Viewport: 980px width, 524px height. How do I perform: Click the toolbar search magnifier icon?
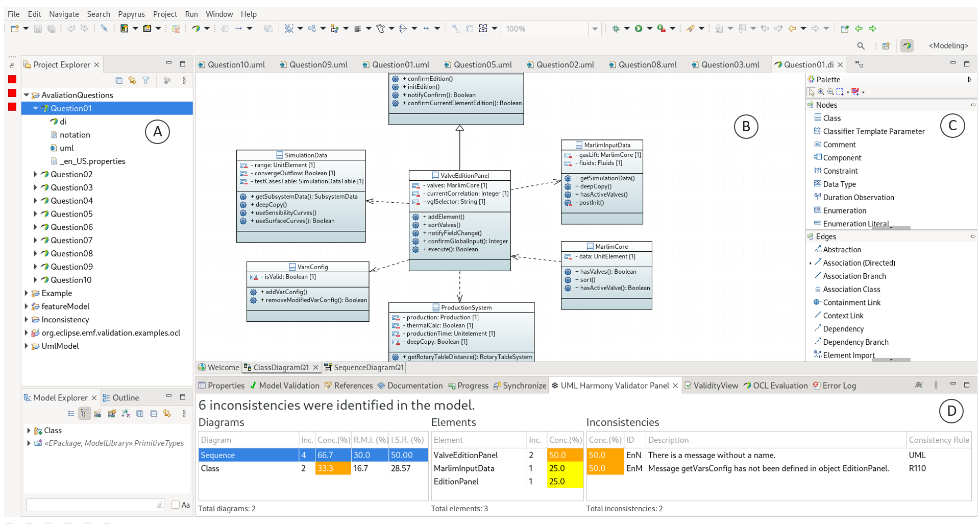pos(861,46)
